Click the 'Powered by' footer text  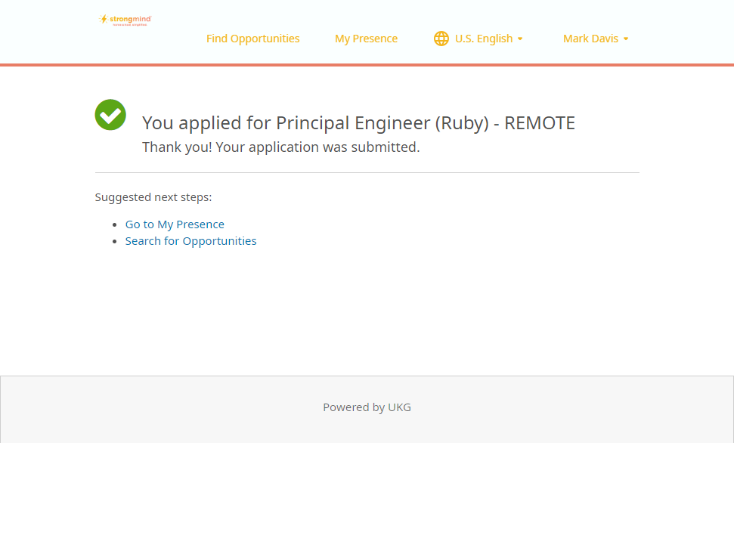pos(354,407)
